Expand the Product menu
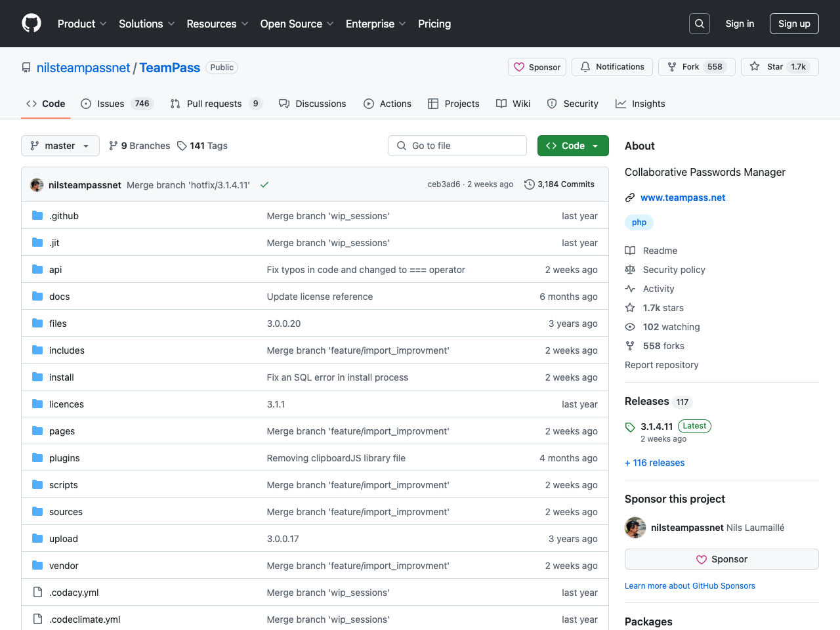Viewport: 840px width, 630px height. pyautogui.click(x=82, y=24)
